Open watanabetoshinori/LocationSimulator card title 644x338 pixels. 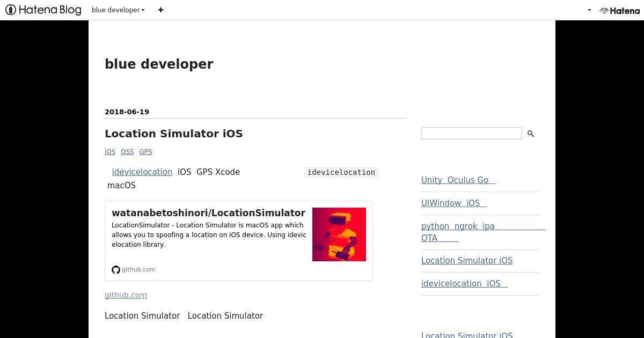(x=208, y=213)
